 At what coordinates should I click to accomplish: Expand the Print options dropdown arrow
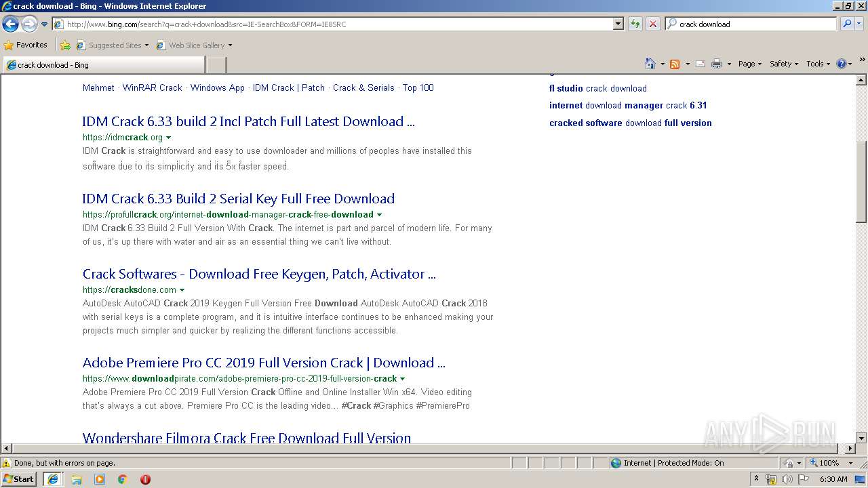click(x=729, y=64)
